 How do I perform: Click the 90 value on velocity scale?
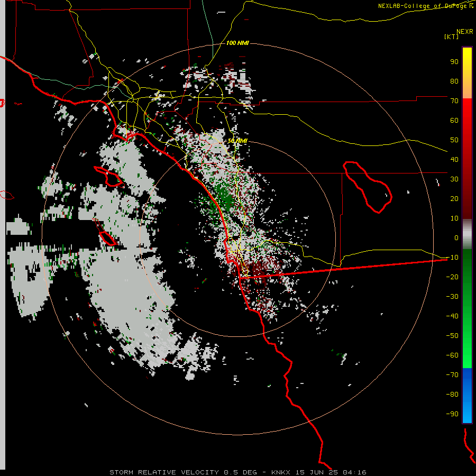[454, 62]
